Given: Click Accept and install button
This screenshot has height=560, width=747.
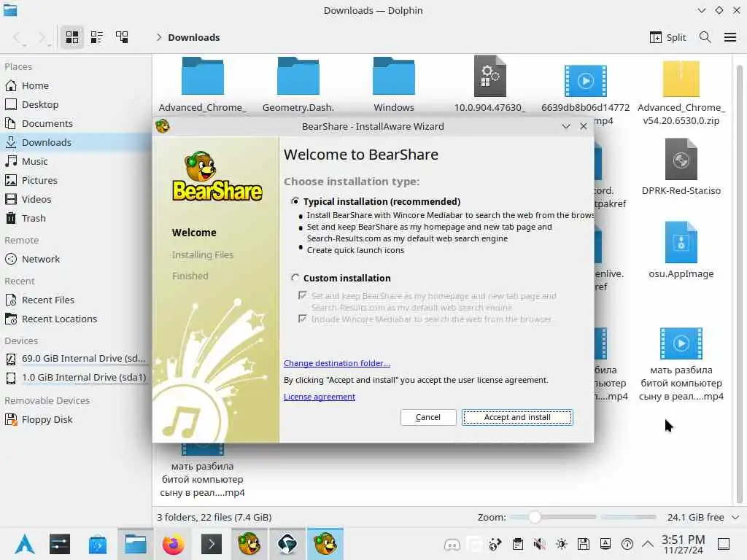Looking at the screenshot, I should pyautogui.click(x=517, y=417).
